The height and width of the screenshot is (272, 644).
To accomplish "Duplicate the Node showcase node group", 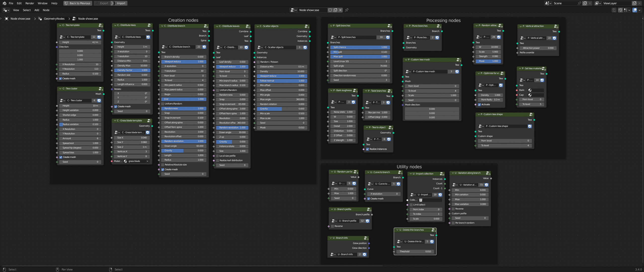I will (x=335, y=10).
